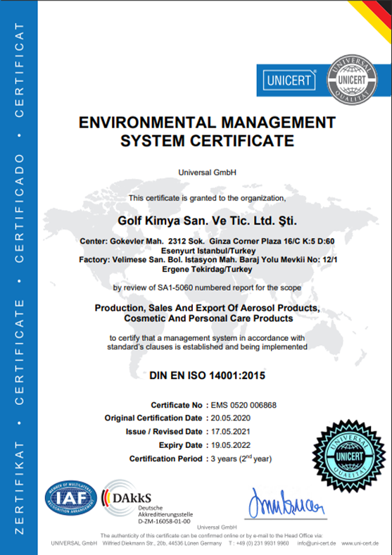Click the Center address line with Ginza Corner Plaza
The width and height of the screenshot is (392, 555).
(207, 242)
